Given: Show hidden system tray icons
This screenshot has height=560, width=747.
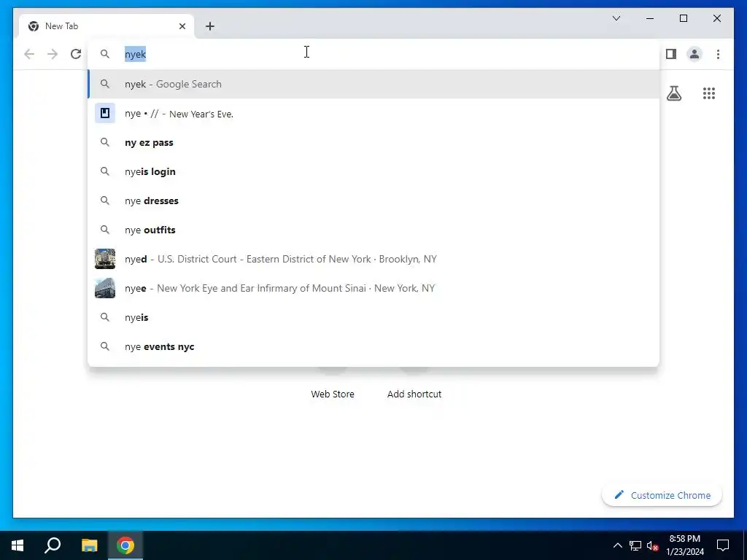Looking at the screenshot, I should (617, 545).
